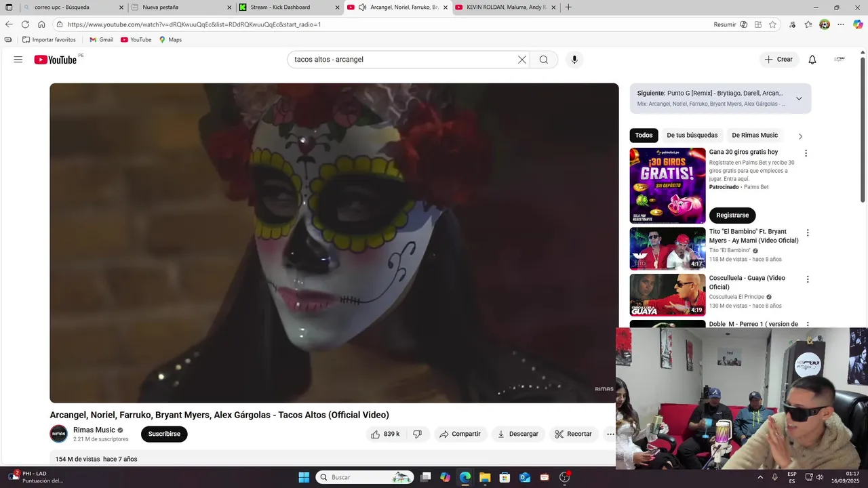Image resolution: width=868 pixels, height=488 pixels.
Task: Open the Rimas Music channel avatar
Action: (x=59, y=434)
